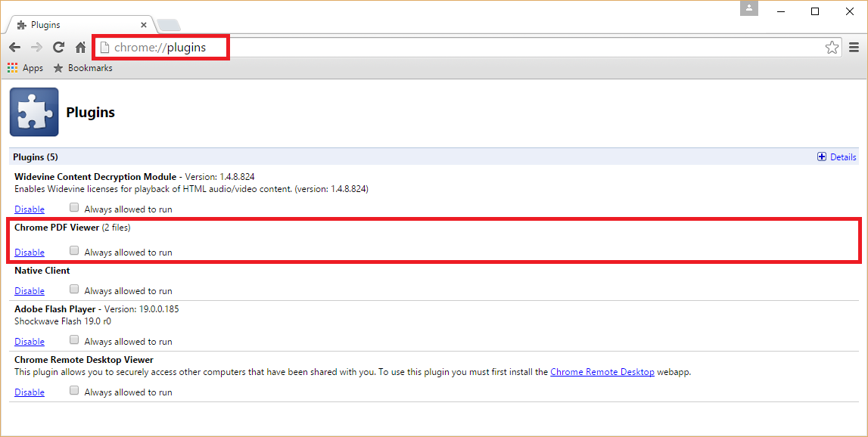Disable Adobe Flash Player plugin
This screenshot has width=868, height=437.
point(30,342)
